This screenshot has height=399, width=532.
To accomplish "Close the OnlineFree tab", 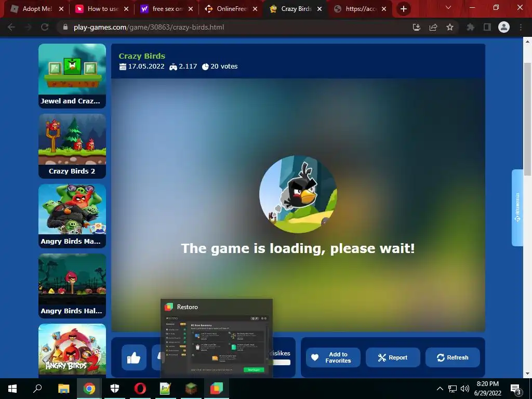I will pyautogui.click(x=255, y=9).
